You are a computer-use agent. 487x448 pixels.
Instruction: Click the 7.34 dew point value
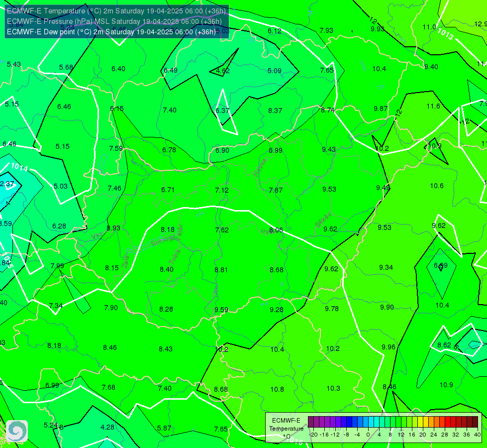pos(56,305)
